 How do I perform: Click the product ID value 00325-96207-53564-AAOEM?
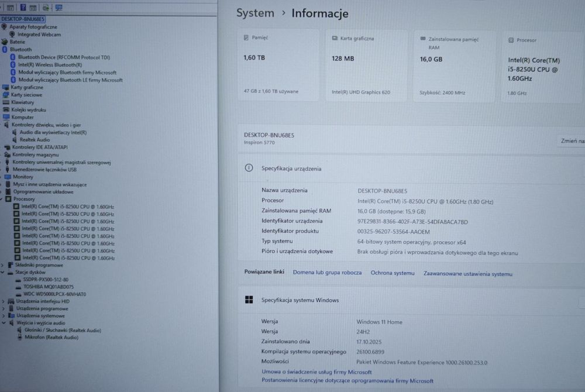point(394,232)
